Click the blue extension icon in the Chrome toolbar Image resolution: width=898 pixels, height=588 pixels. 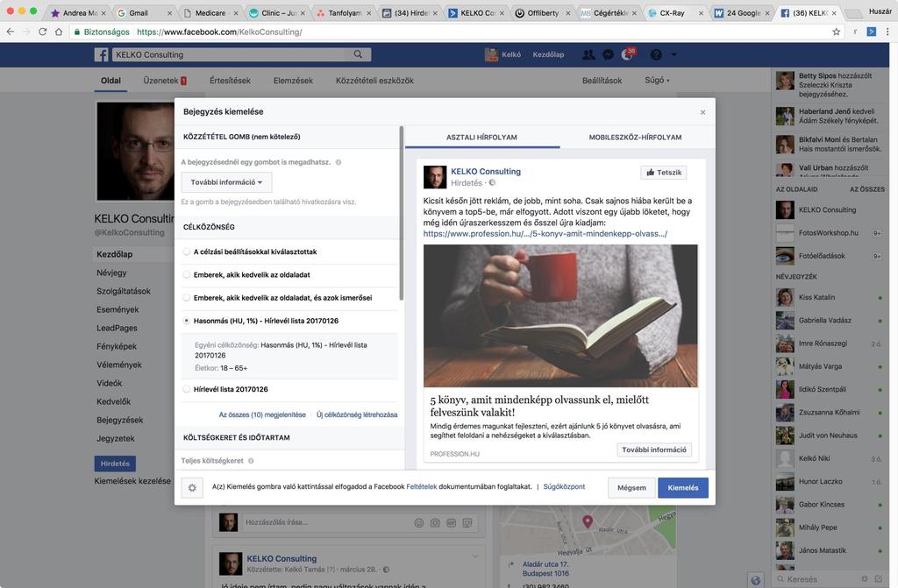[871, 32]
